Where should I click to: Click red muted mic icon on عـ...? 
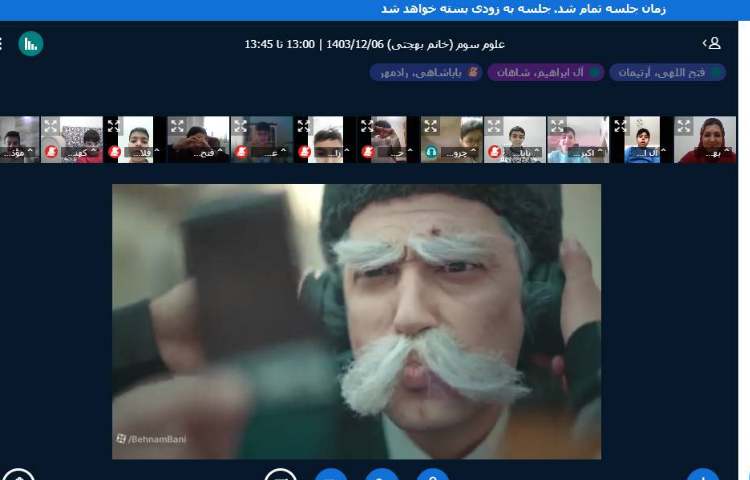point(241,152)
